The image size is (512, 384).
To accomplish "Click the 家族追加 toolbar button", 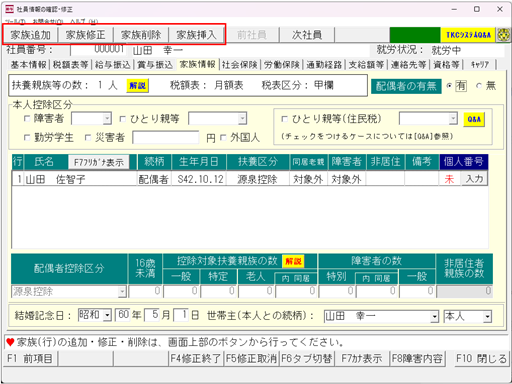I will pyautogui.click(x=30, y=35).
